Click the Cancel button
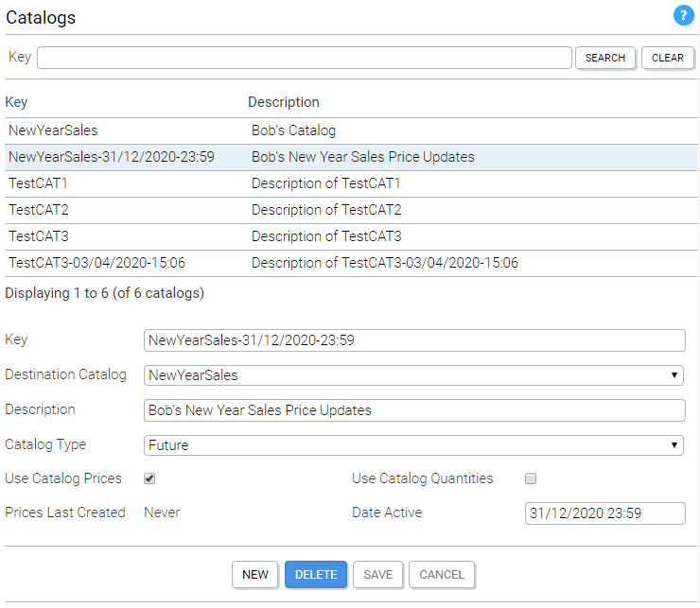 point(442,575)
